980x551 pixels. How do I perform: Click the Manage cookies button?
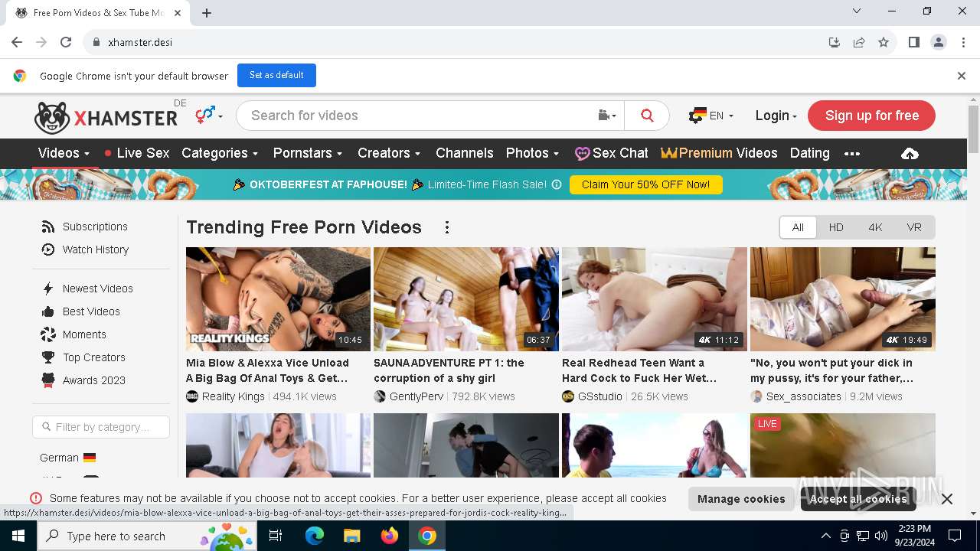tap(741, 499)
